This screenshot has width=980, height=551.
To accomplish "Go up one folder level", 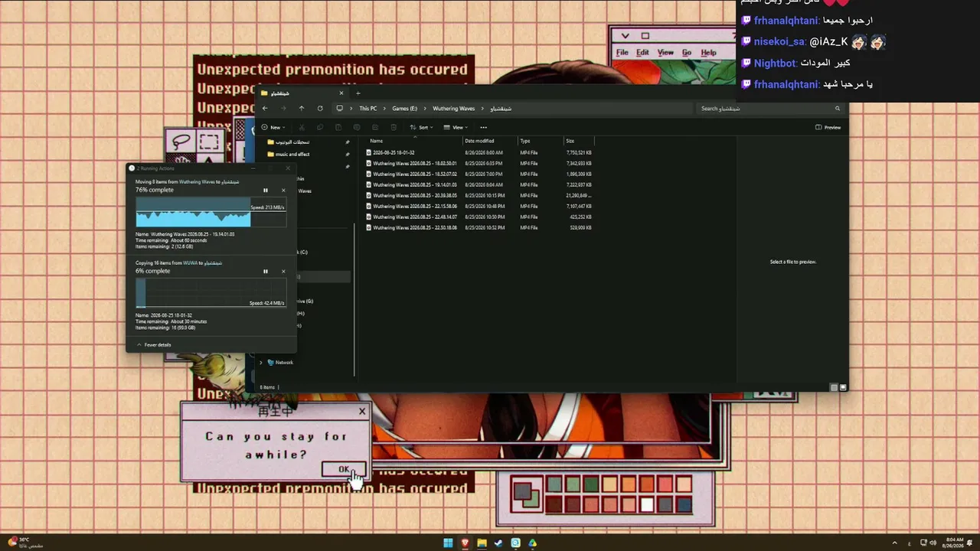I will (302, 109).
